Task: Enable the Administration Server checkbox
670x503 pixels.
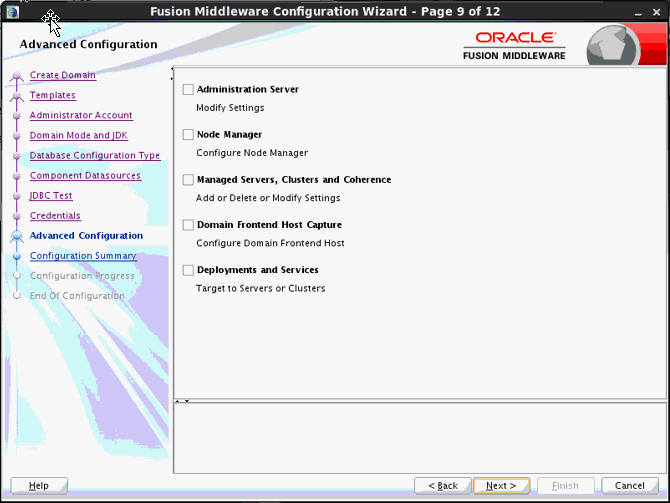Action: point(188,89)
